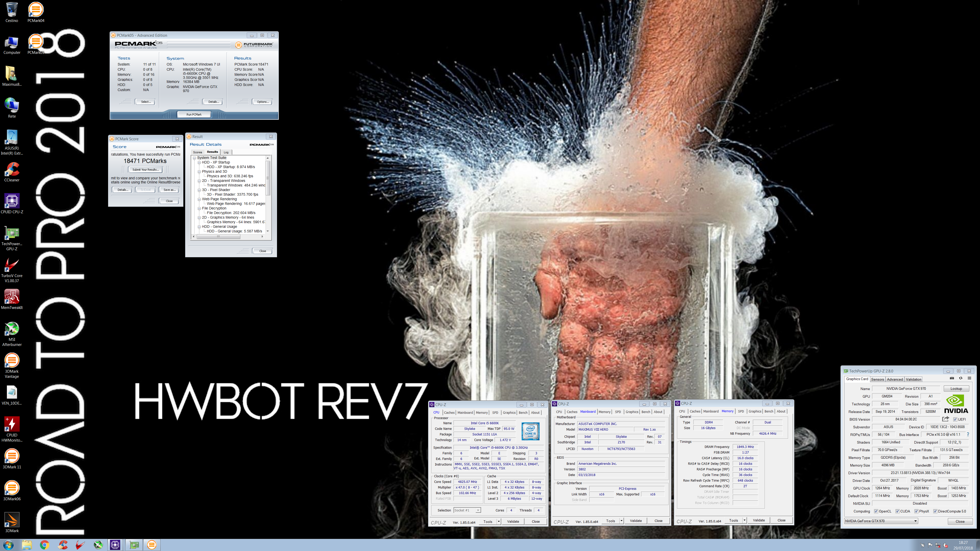
Task: Open Caches tab in the CPU-Z CPU window
Action: pyautogui.click(x=449, y=412)
